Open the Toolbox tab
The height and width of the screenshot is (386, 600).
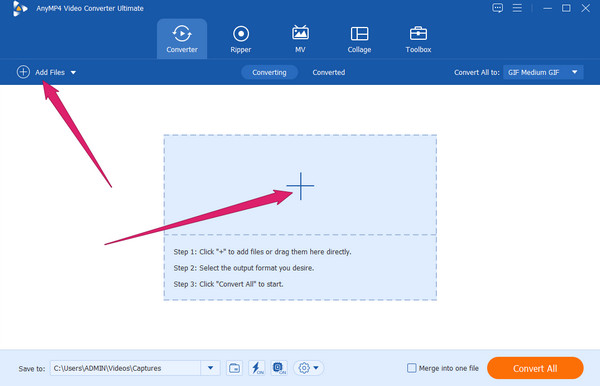click(418, 39)
